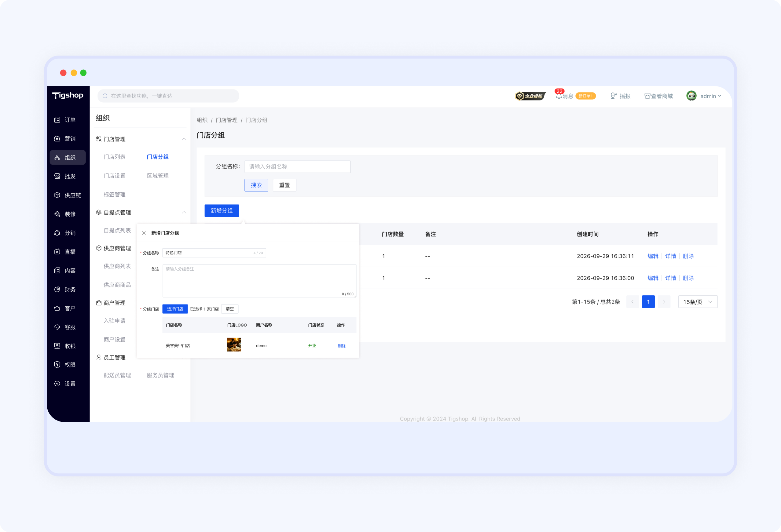Open the 15条/页 page size dropdown
The width and height of the screenshot is (781, 532).
[698, 302]
